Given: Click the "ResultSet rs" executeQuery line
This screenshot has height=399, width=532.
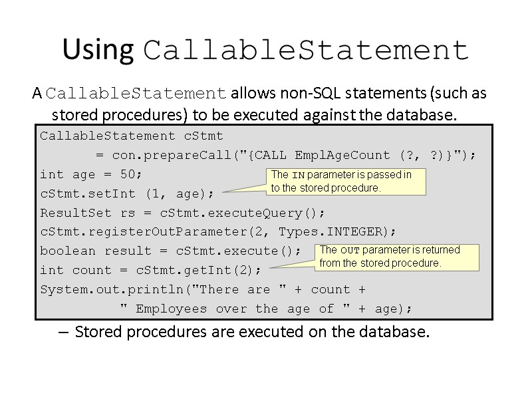Looking at the screenshot, I should 183,213.
